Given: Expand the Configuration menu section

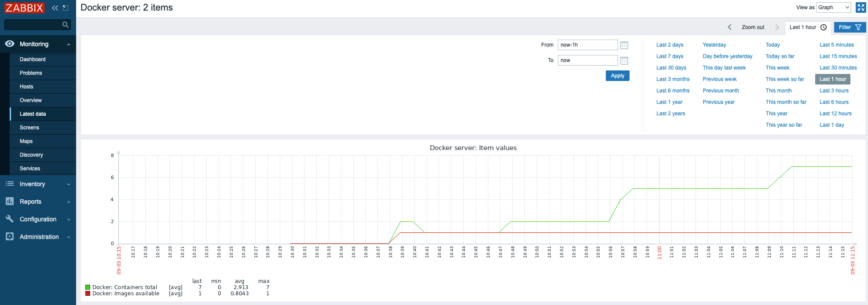Looking at the screenshot, I should 69,220.
